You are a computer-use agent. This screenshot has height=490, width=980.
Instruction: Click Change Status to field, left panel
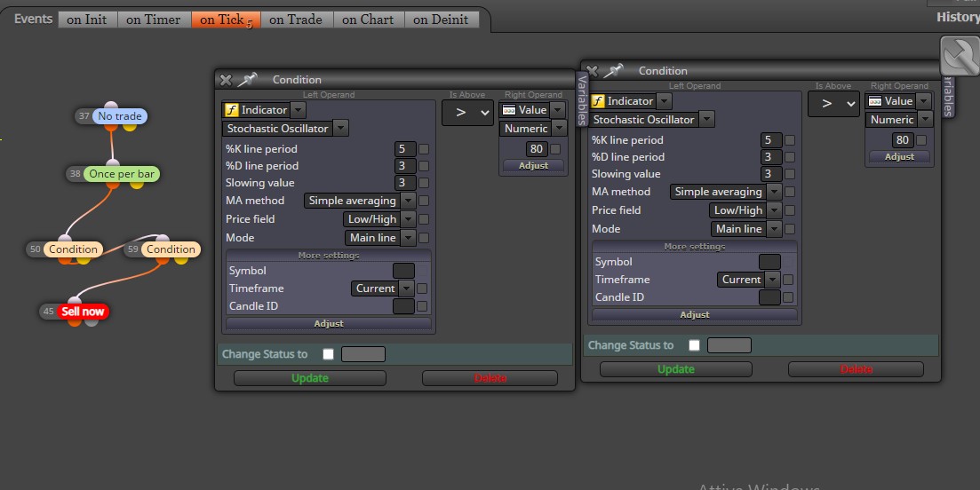tap(363, 354)
